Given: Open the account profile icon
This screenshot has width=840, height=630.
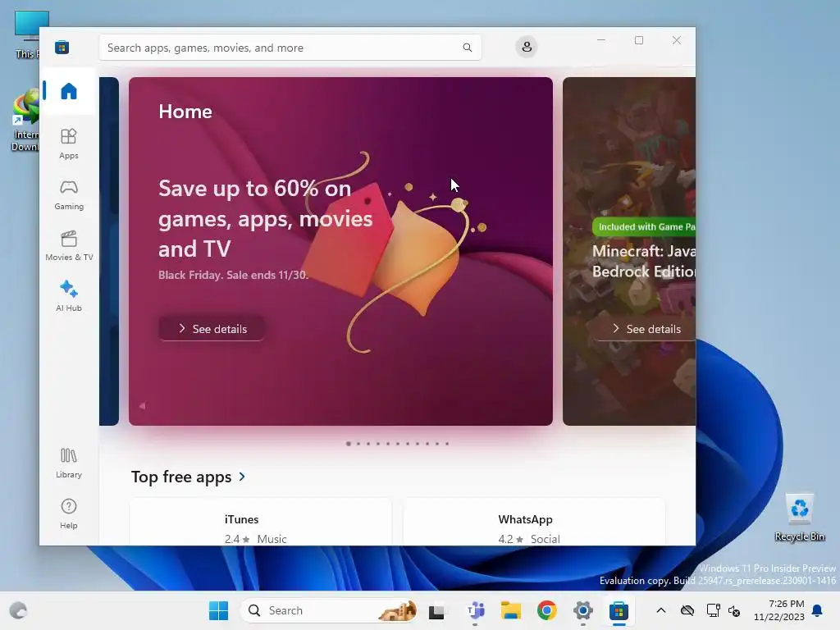Looking at the screenshot, I should (x=527, y=47).
